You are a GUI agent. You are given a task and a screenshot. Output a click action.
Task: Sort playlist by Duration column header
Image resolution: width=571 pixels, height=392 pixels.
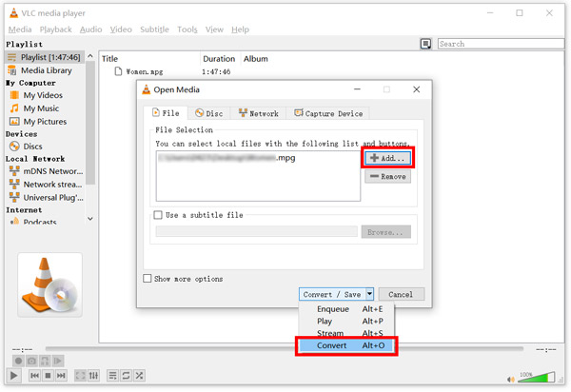pyautogui.click(x=219, y=59)
